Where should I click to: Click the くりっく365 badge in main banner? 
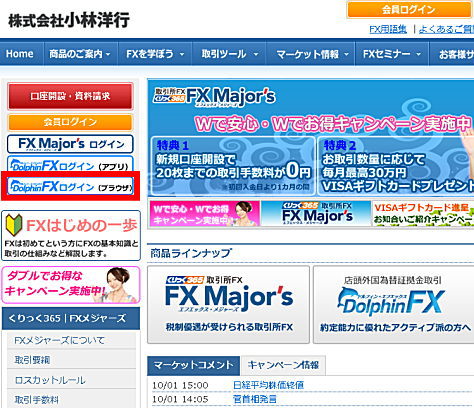169,98
